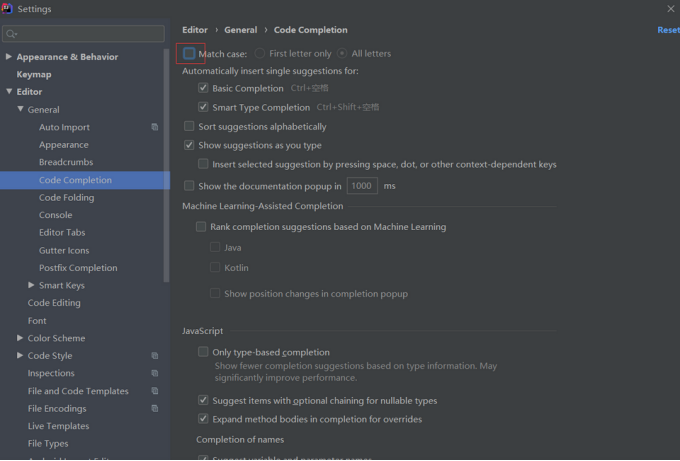Open Editor Tabs settings
Screen dimensions: 680x461
coord(62,232)
